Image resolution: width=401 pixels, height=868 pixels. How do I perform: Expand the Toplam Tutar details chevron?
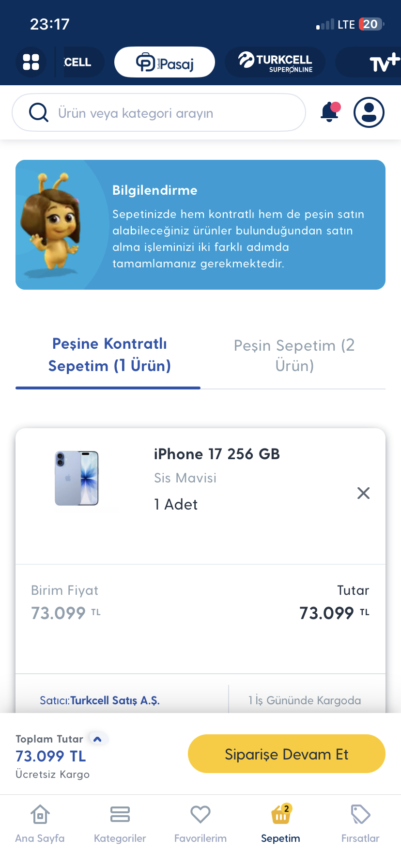coord(97,739)
